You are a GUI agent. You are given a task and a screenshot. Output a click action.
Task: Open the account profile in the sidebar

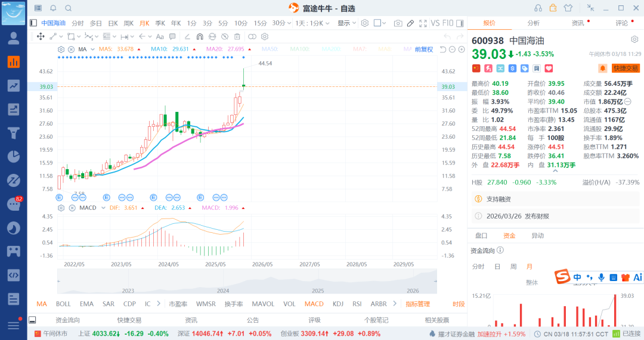13,38
